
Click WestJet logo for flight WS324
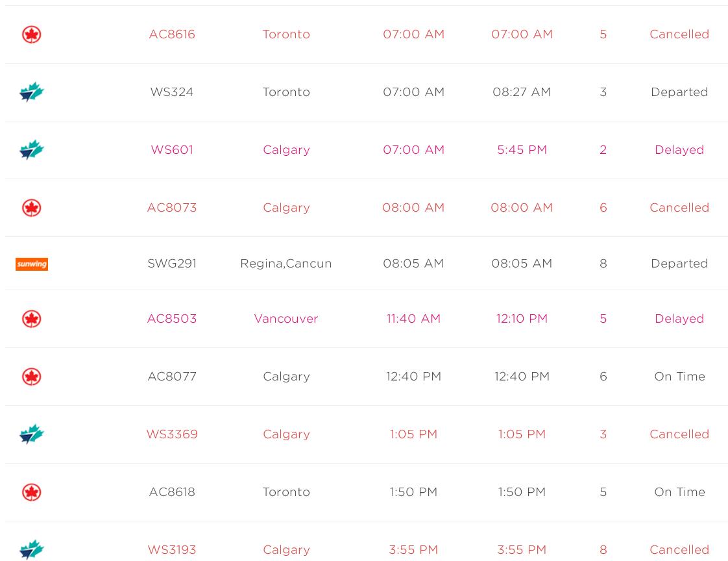point(31,92)
